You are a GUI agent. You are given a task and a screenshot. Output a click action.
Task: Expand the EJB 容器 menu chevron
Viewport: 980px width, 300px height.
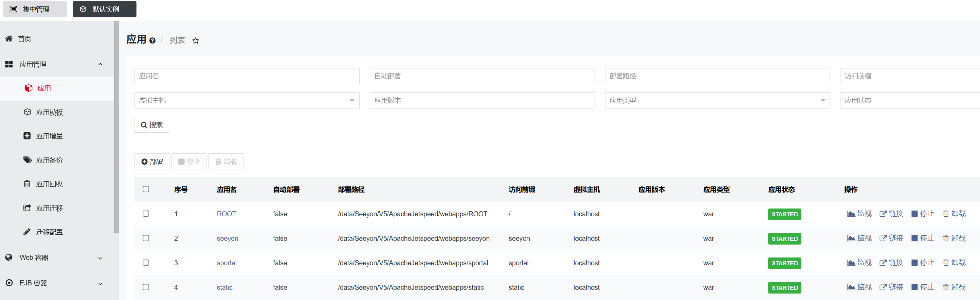point(101,284)
